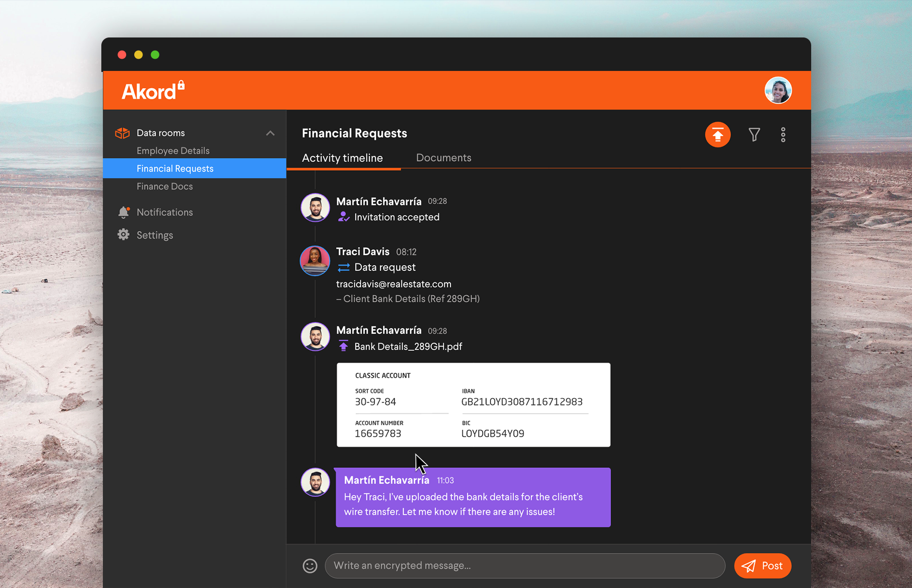Switch to the Documents tab
The width and height of the screenshot is (912, 588).
tap(443, 158)
